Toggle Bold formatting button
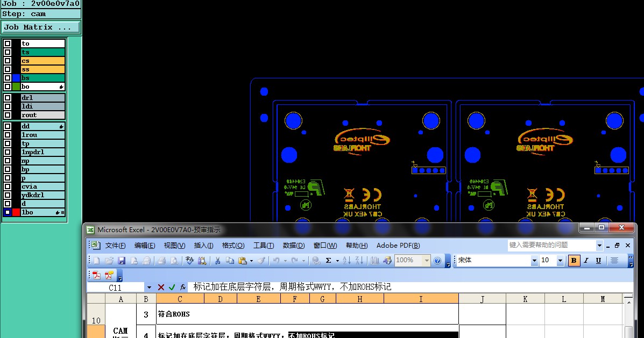 click(574, 261)
